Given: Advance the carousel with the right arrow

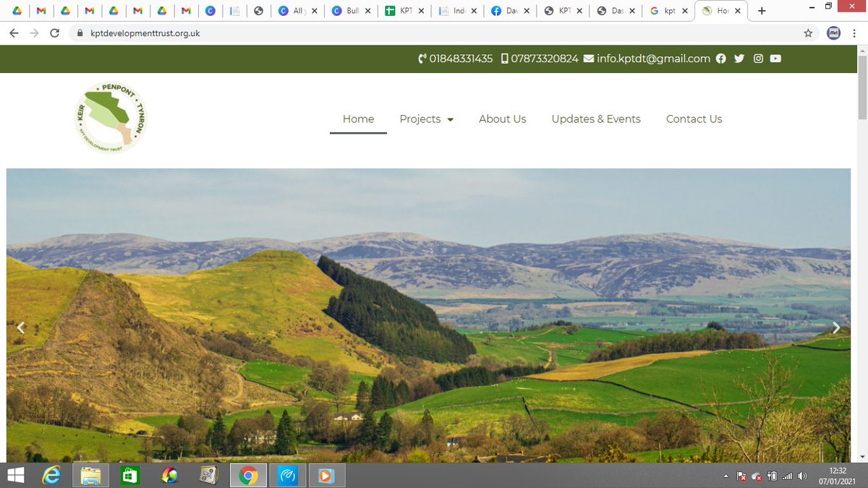Looking at the screenshot, I should tap(837, 327).
